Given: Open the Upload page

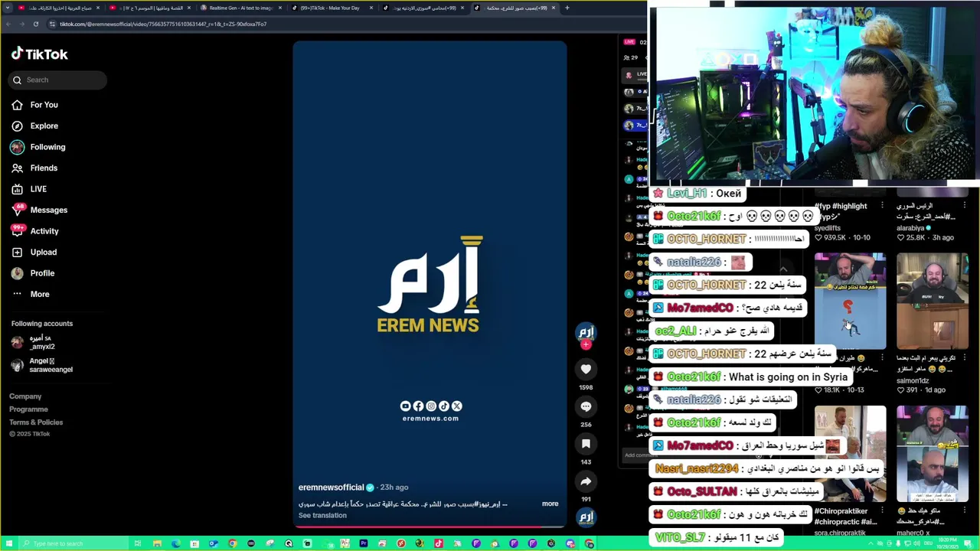Looking at the screenshot, I should (44, 252).
